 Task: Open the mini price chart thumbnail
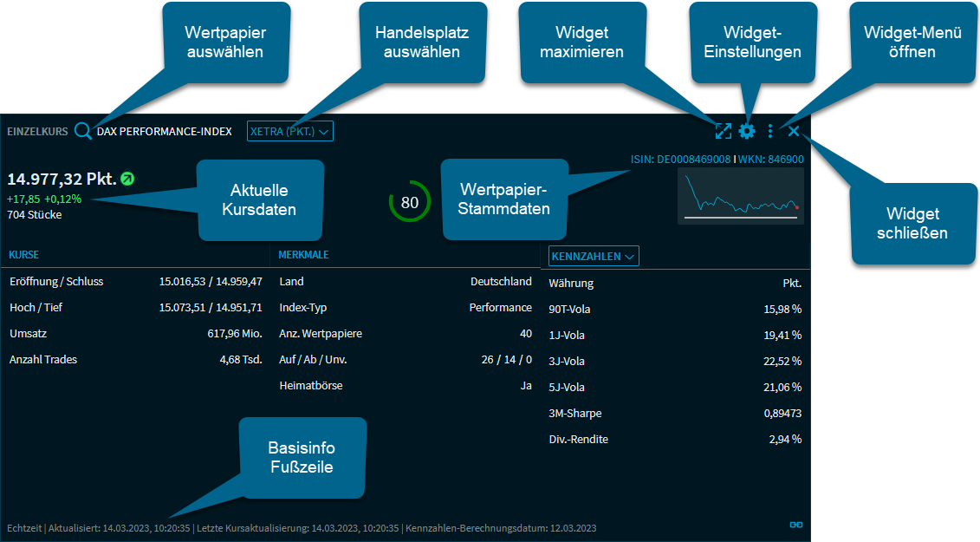[741, 197]
